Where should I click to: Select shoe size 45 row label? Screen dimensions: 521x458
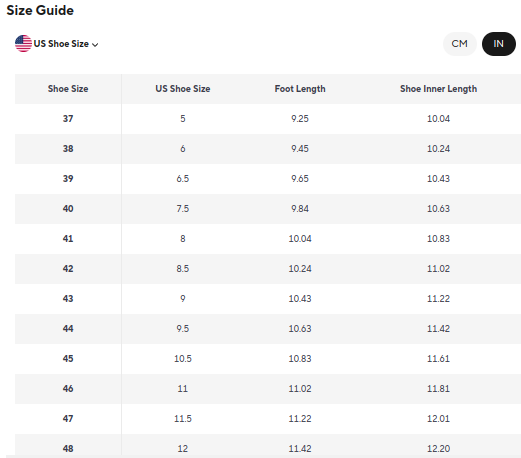pyautogui.click(x=68, y=359)
